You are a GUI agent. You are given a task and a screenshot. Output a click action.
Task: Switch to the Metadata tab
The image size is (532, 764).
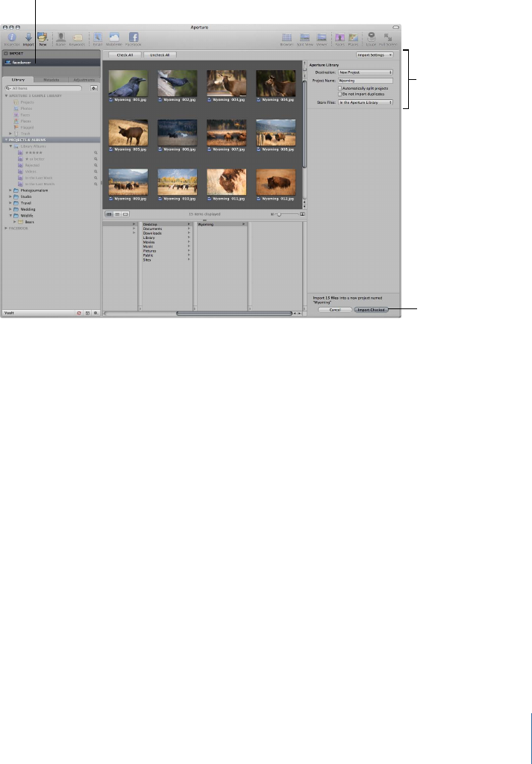click(51, 79)
